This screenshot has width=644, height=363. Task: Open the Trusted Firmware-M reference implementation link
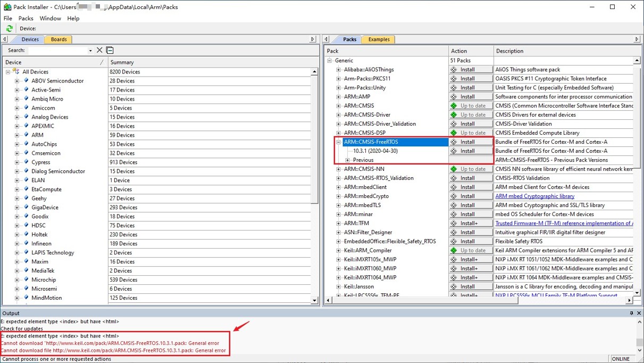[x=564, y=224]
